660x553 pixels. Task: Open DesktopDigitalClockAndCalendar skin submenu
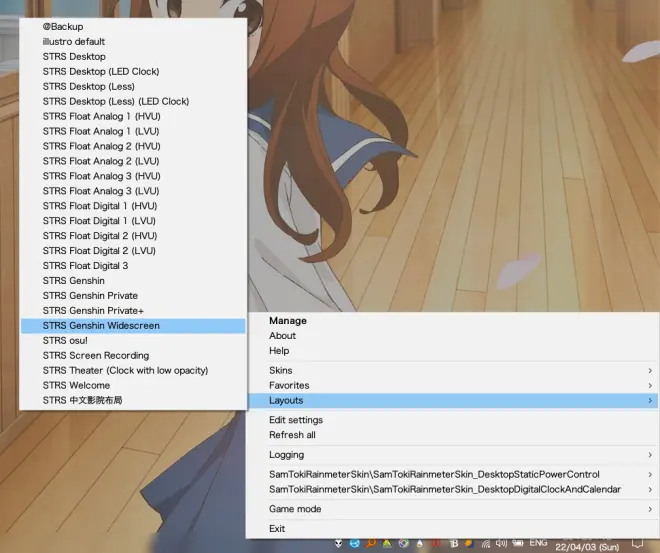pos(453,489)
